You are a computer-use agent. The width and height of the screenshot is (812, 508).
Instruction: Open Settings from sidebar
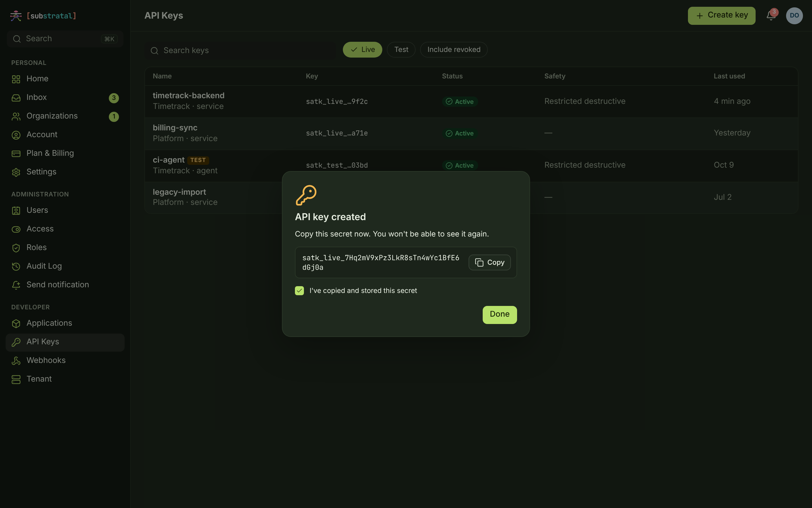point(65,172)
